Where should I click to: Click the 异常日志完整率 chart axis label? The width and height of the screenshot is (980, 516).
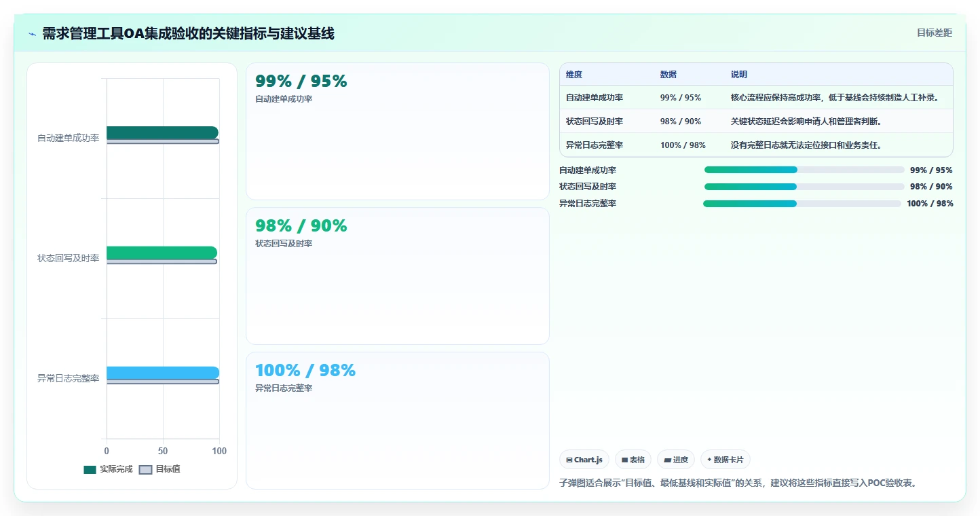[68, 379]
